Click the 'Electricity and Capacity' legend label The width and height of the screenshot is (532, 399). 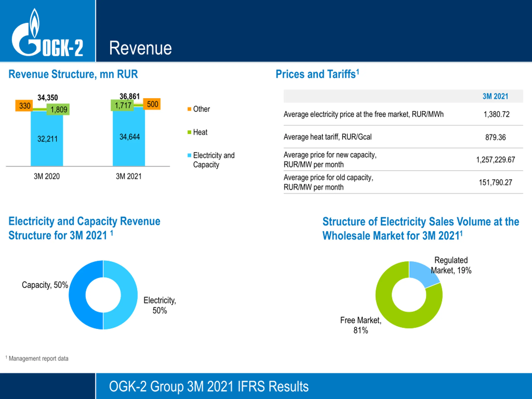214,160
